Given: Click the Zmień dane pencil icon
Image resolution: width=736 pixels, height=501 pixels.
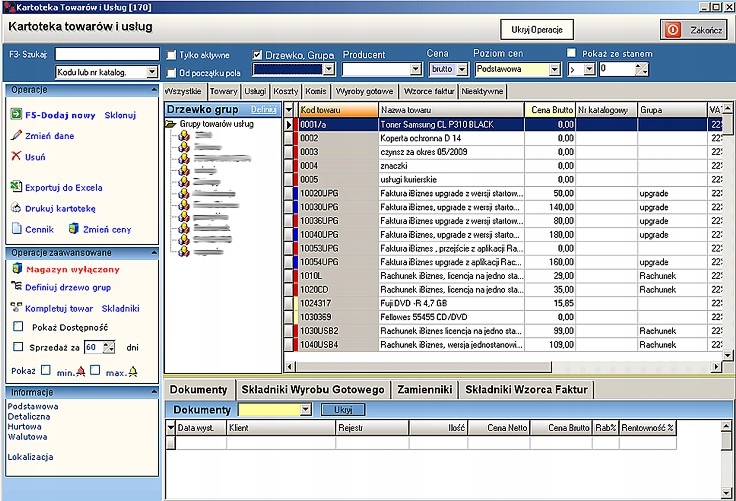Looking at the screenshot, I should (15, 136).
